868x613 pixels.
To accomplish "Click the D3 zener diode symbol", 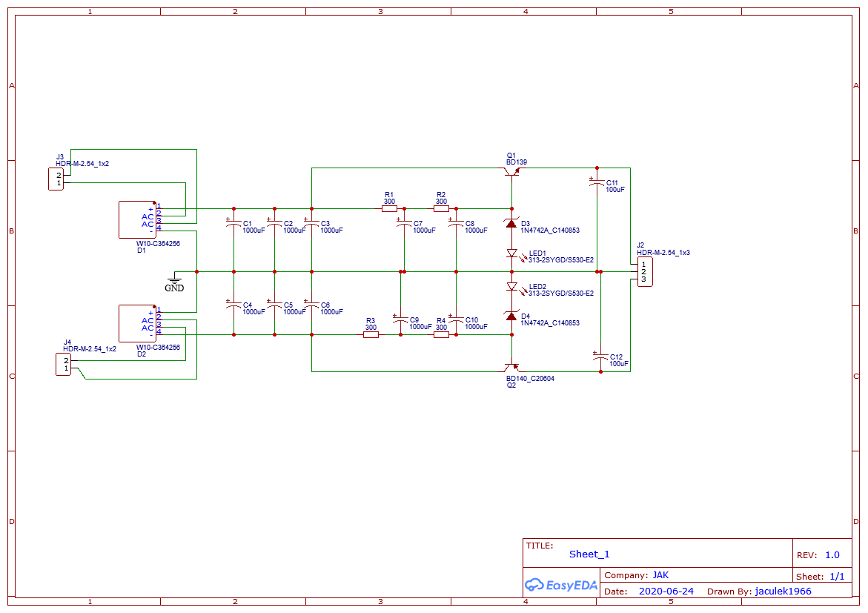I will [511, 223].
